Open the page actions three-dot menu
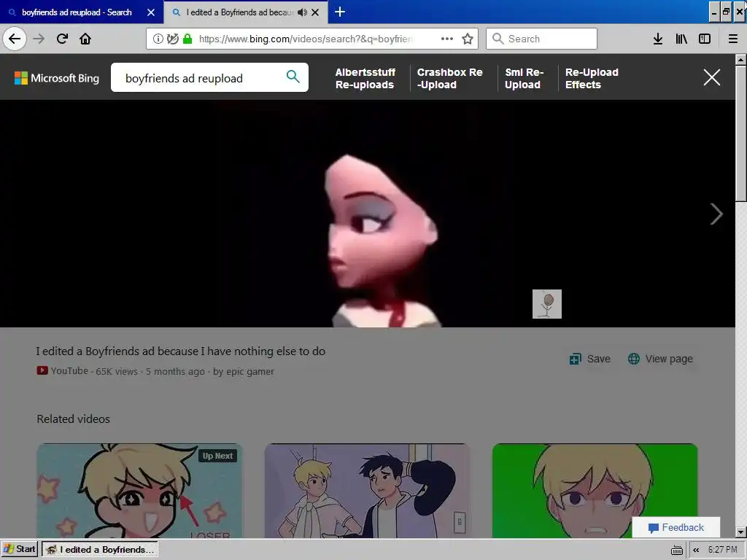The height and width of the screenshot is (560, 747). pos(447,39)
